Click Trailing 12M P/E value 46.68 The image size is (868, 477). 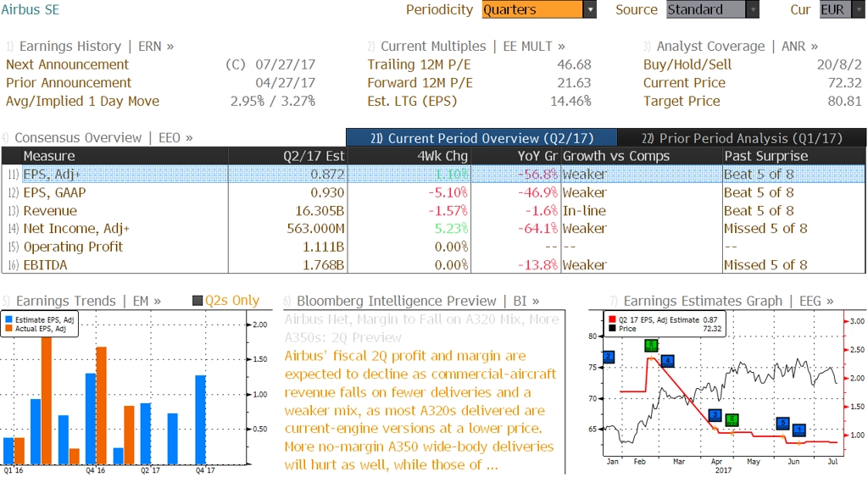pos(574,64)
